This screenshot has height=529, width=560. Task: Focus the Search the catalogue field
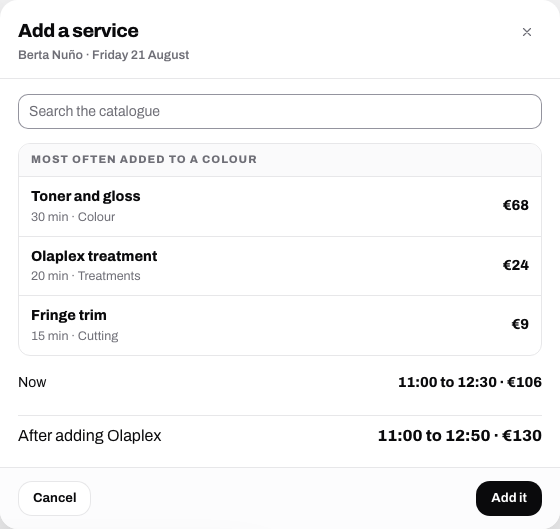point(280,111)
